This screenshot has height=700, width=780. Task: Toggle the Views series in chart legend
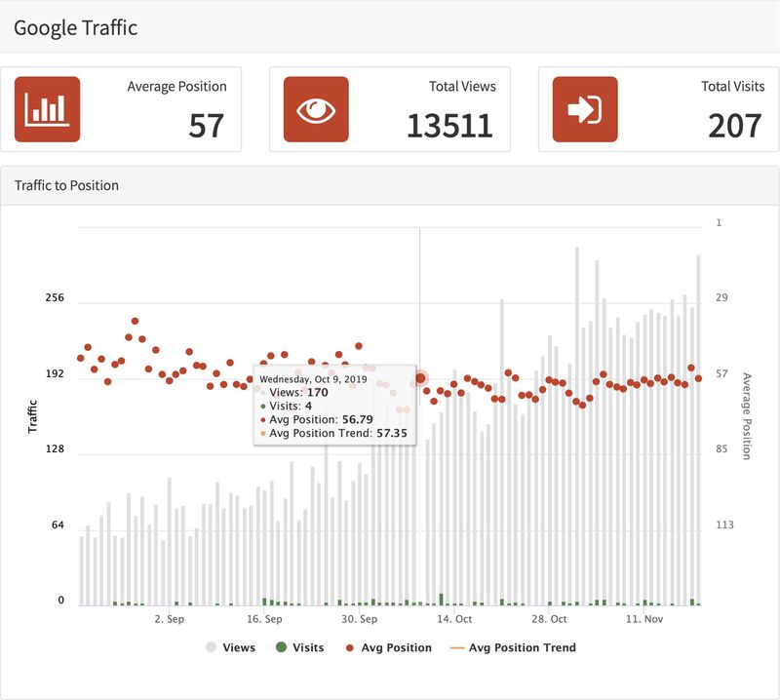click(230, 647)
